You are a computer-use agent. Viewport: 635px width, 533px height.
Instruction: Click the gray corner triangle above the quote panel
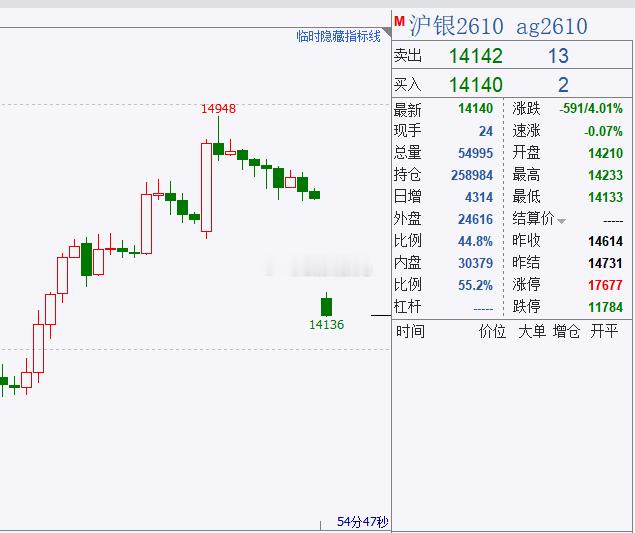tap(387, 32)
